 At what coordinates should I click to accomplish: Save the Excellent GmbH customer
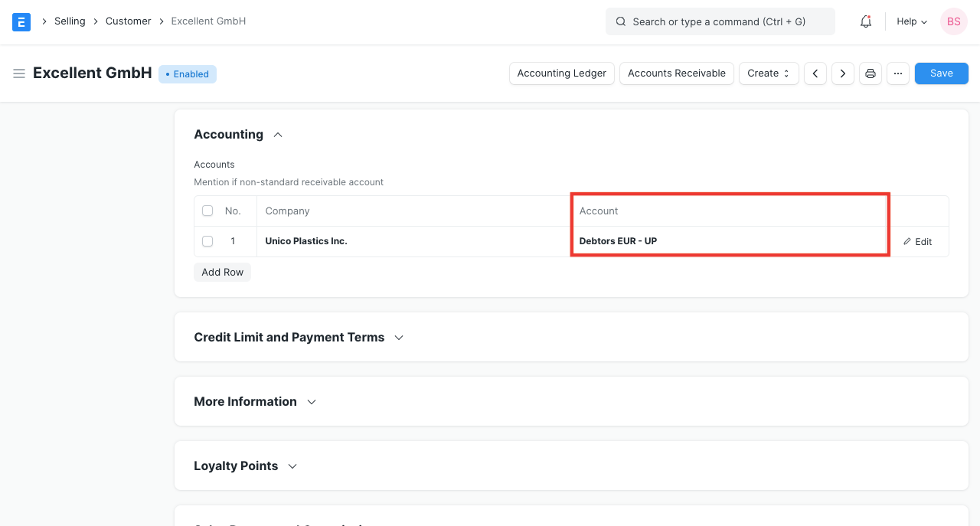click(x=941, y=73)
